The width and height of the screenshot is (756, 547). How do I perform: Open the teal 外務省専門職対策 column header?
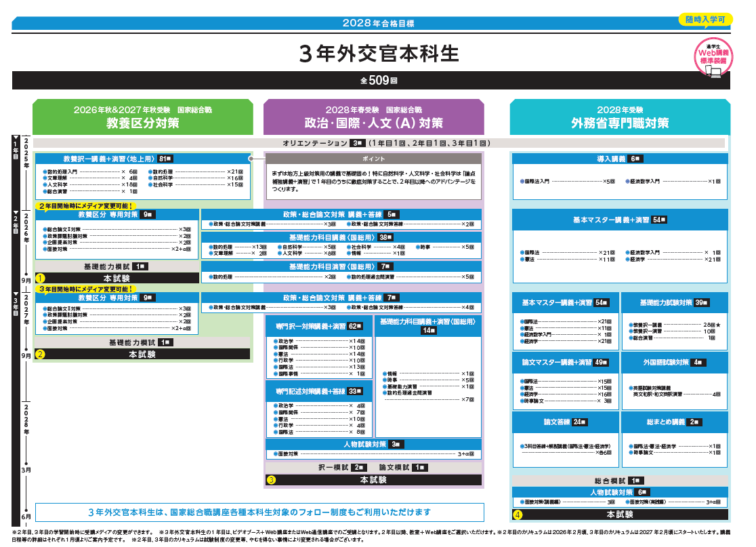pyautogui.click(x=620, y=117)
